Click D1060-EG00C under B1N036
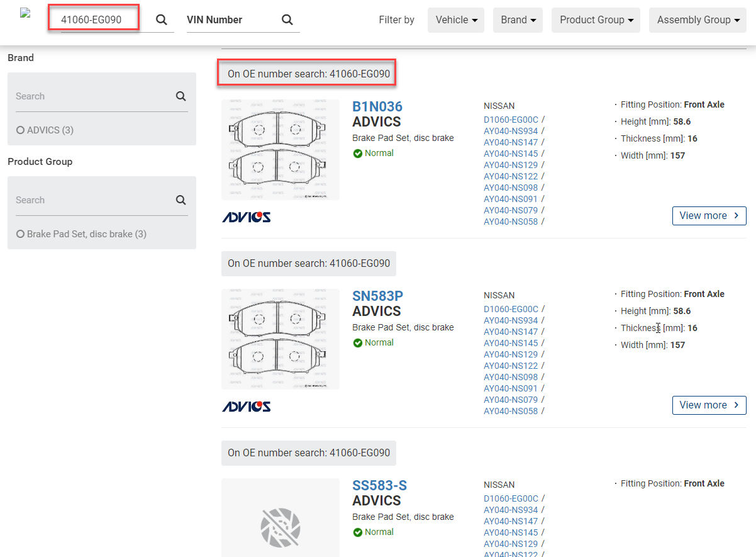756x557 pixels. click(511, 120)
